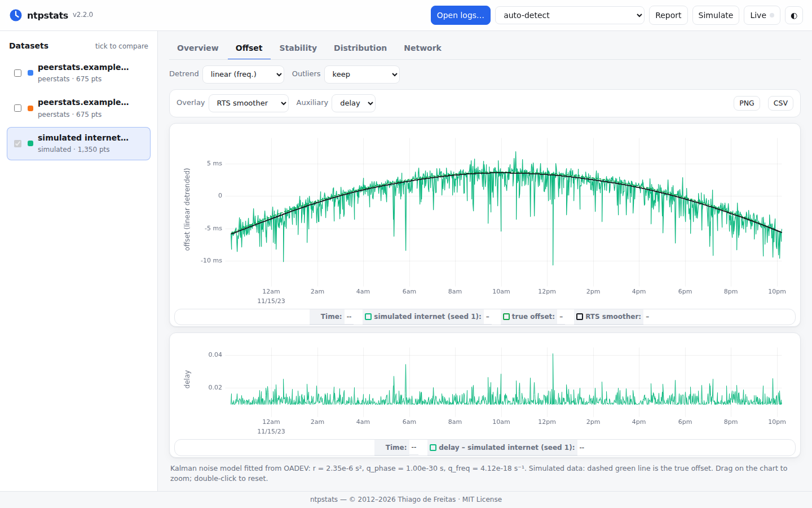Toggle the Live mode button
Viewport: 812px width, 508px height.
(x=762, y=15)
